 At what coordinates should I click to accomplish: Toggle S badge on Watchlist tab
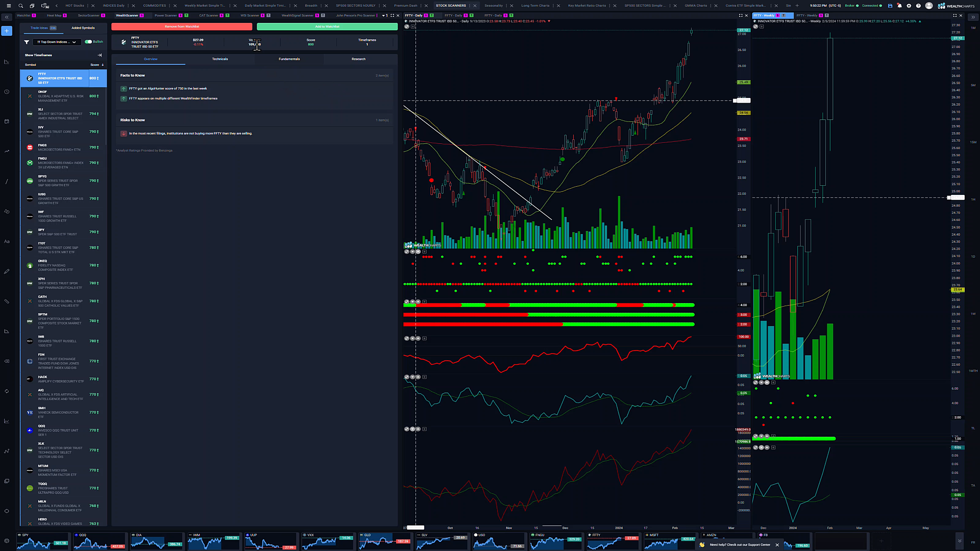(34, 15)
